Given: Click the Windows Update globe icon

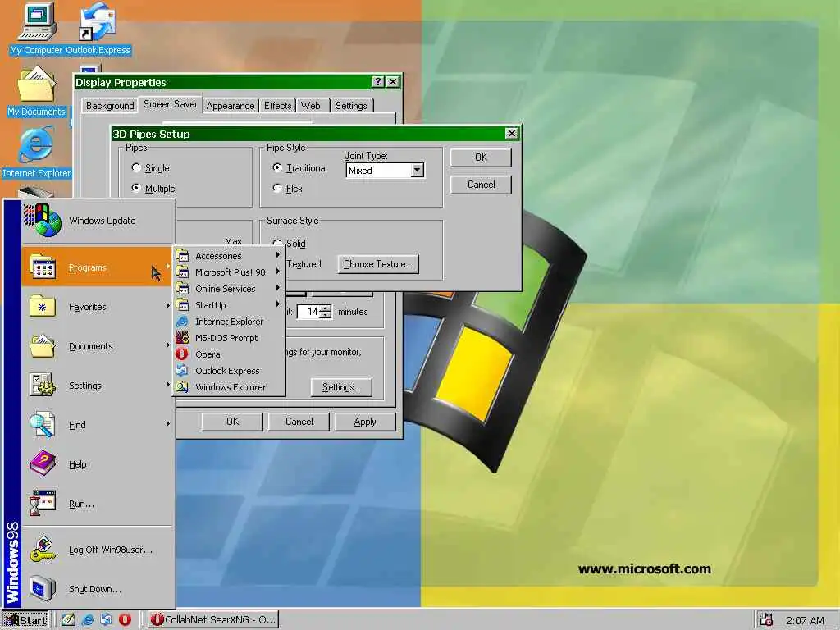Looking at the screenshot, I should coord(43,220).
